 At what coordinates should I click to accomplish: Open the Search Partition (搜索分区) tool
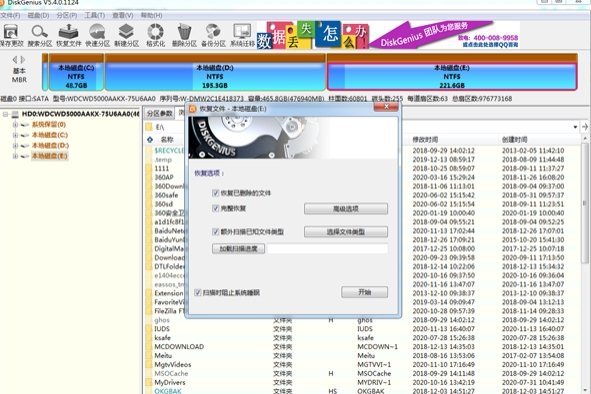[x=40, y=35]
